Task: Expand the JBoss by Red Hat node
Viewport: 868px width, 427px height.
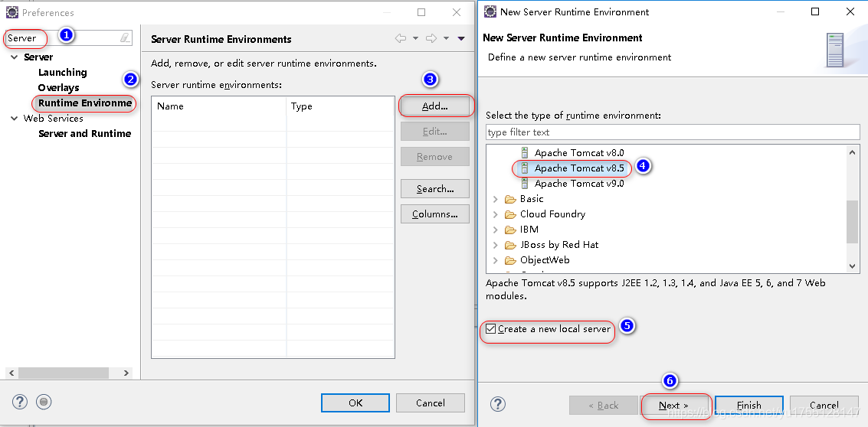Action: [x=496, y=245]
